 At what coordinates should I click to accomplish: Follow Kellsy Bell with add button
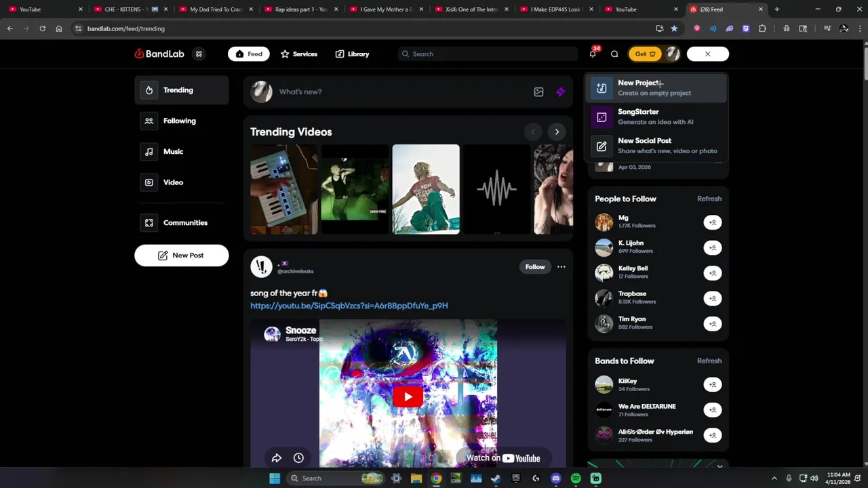(712, 273)
